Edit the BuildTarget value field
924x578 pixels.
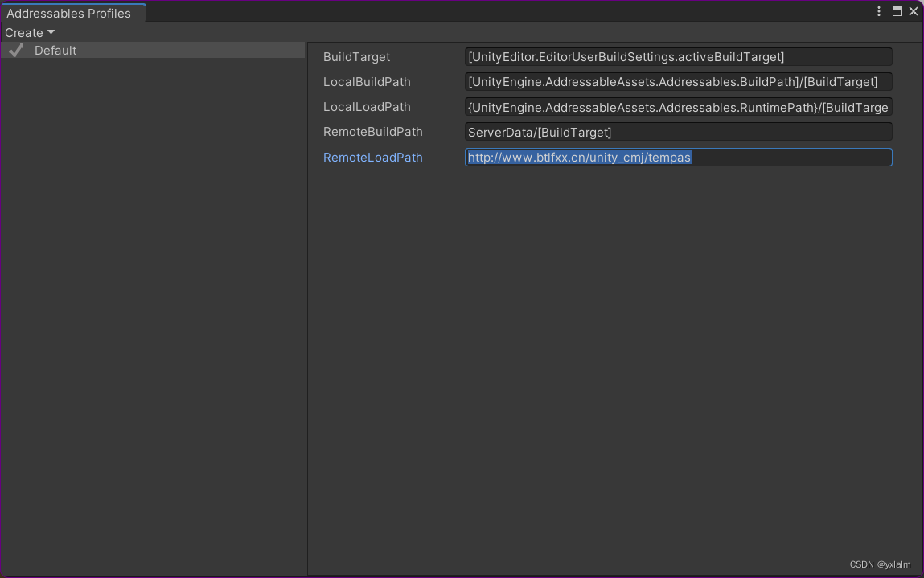pos(678,57)
